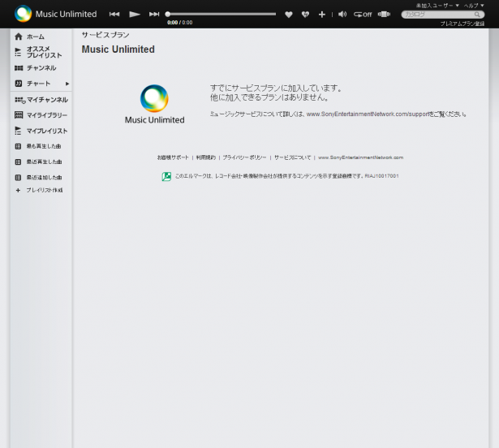The height and width of the screenshot is (448, 499).
Task: Add the track using the plus icon
Action: point(322,15)
